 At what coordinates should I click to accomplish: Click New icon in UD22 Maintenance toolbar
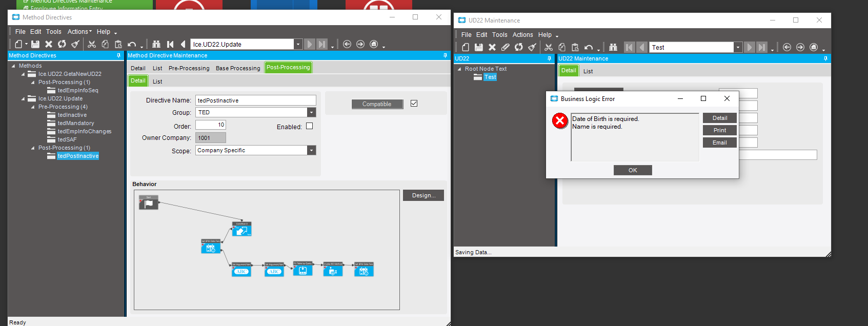[466, 47]
